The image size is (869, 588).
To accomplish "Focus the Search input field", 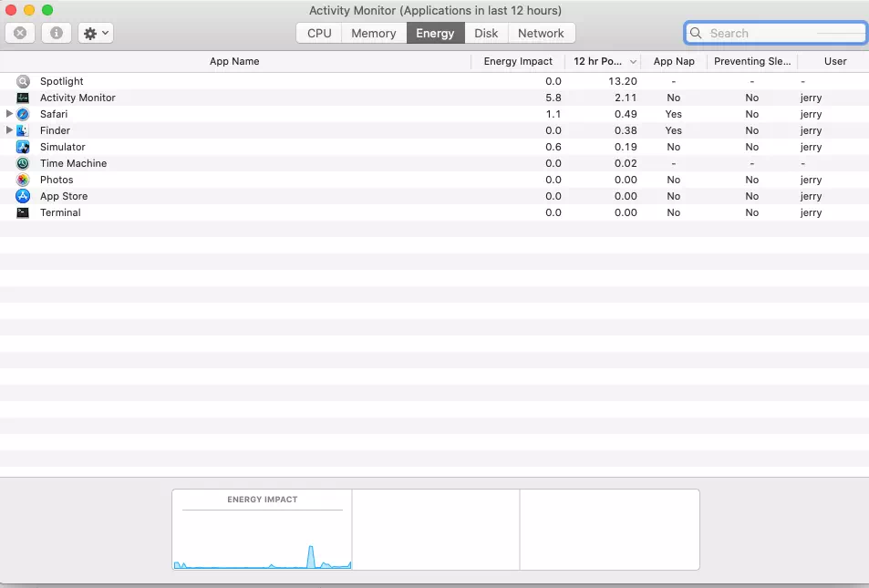I will (776, 33).
